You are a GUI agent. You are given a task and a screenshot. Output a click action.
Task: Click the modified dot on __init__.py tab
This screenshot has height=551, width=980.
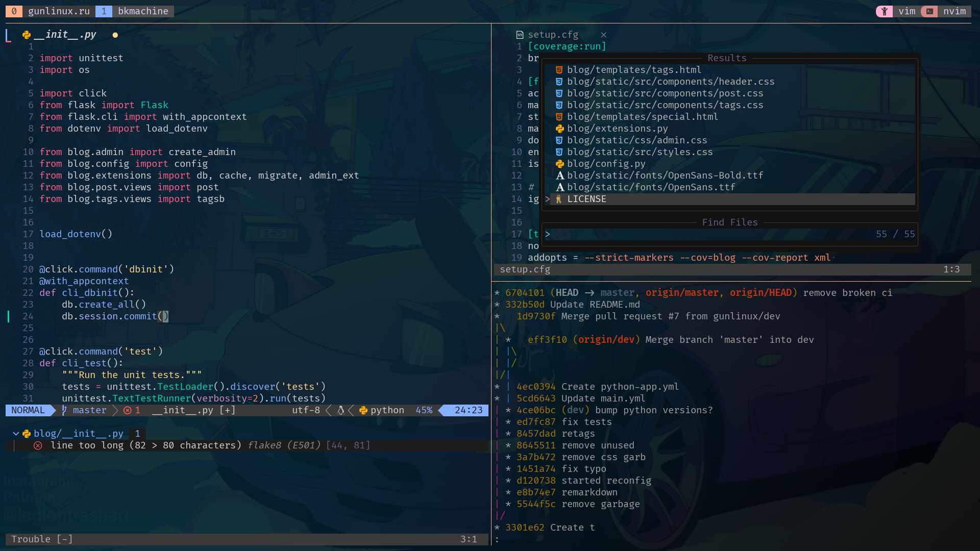[115, 35]
